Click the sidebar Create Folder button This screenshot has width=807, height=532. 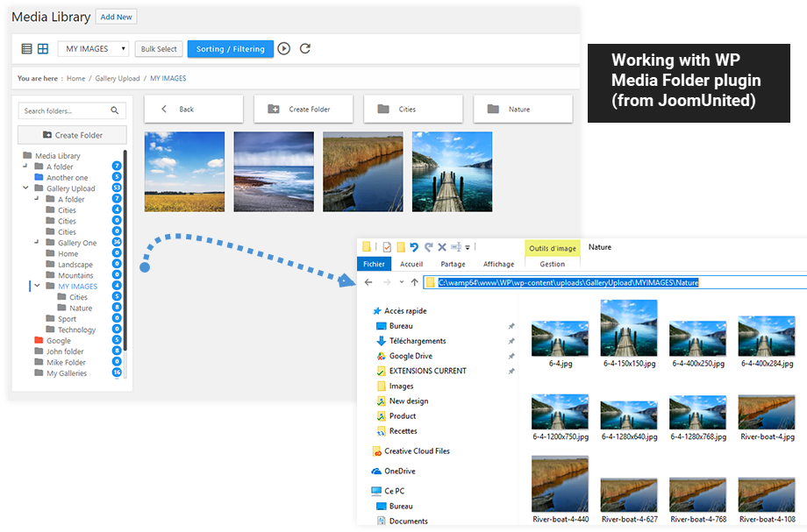[72, 135]
